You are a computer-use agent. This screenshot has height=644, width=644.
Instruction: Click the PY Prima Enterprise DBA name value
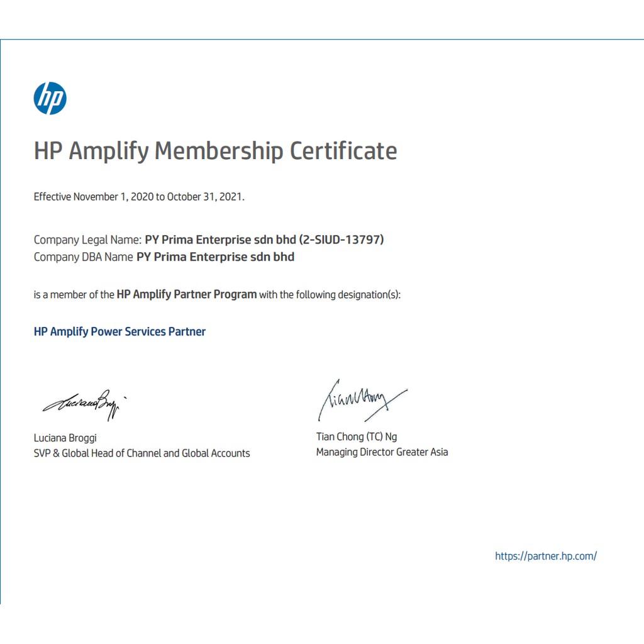(215, 257)
